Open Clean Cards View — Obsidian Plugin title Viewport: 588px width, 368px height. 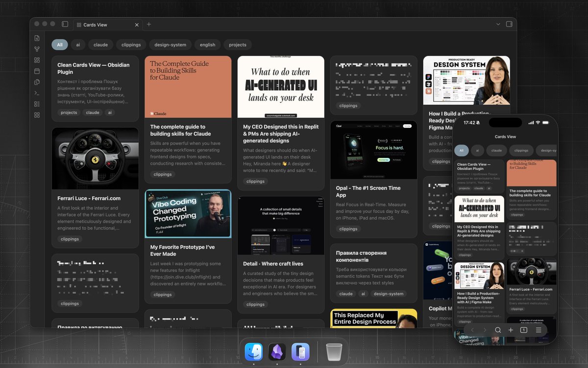click(94, 69)
